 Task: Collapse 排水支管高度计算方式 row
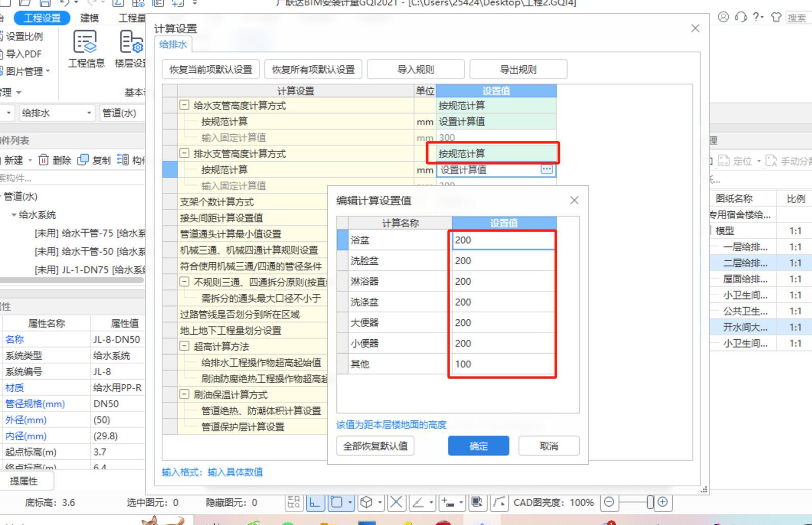[184, 153]
